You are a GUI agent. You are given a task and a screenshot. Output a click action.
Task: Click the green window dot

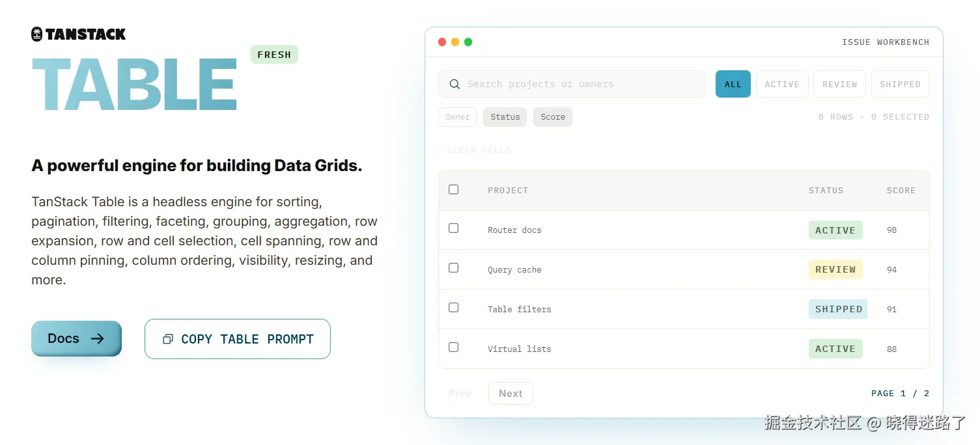click(468, 42)
